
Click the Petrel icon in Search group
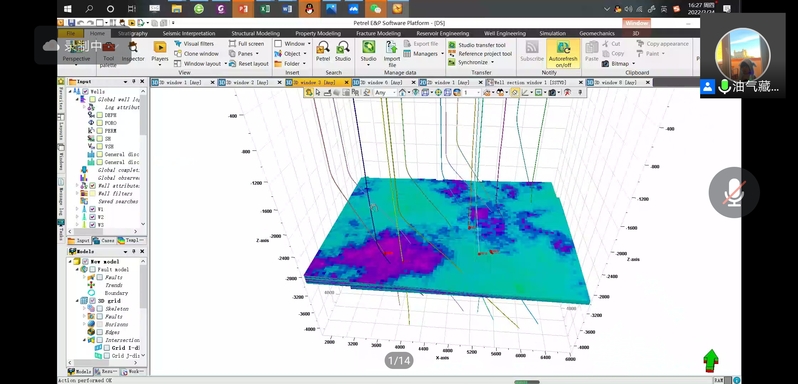(323, 51)
